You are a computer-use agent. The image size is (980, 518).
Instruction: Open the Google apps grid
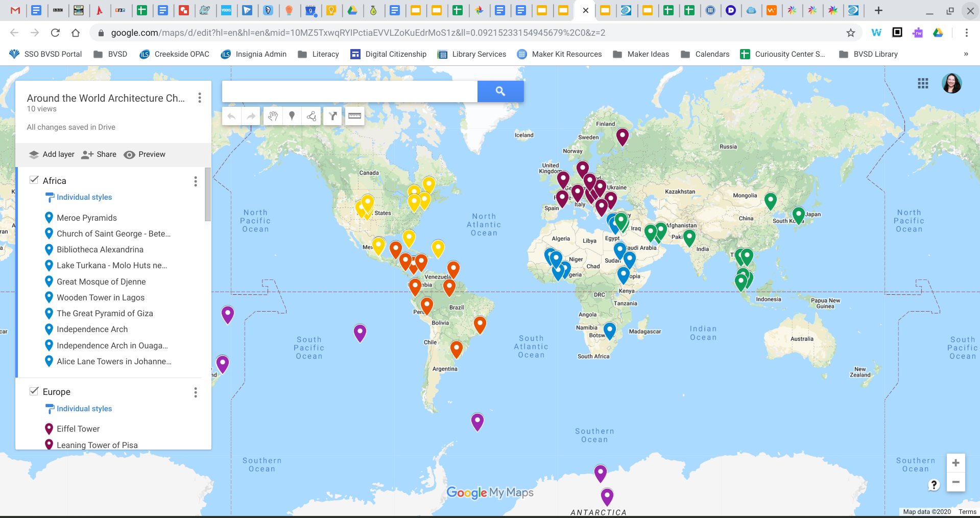pyautogui.click(x=922, y=83)
